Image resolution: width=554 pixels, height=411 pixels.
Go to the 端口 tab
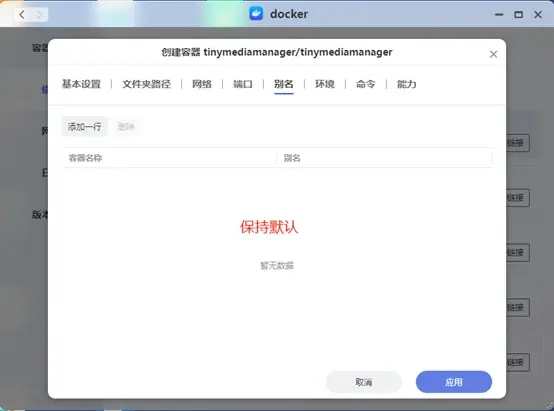[243, 84]
